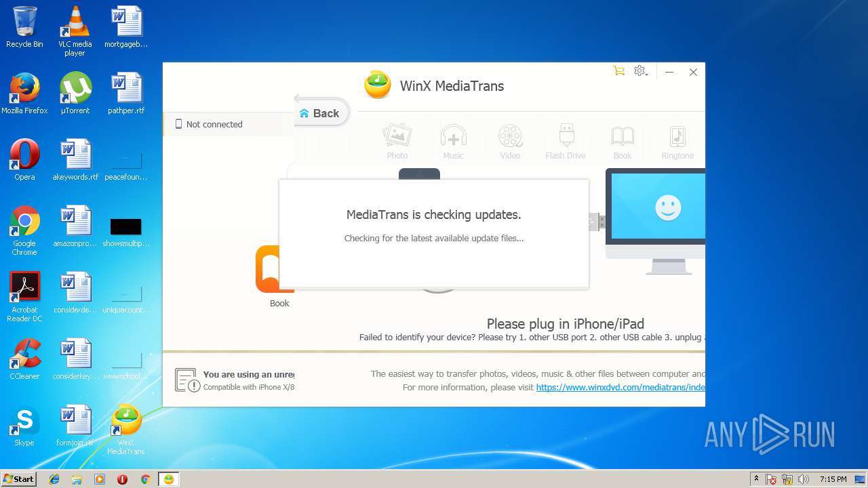Image resolution: width=868 pixels, height=488 pixels.
Task: Open WinX MediaTrans desktop shortcut
Action: click(x=125, y=430)
